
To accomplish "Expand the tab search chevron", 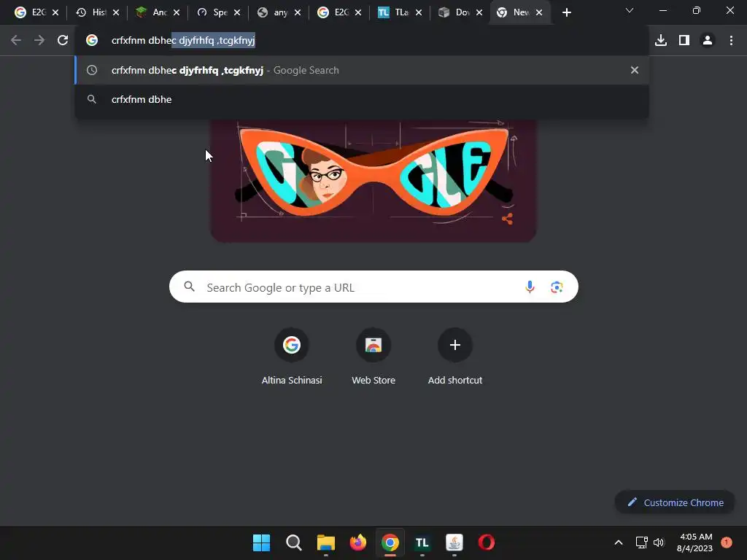I will (x=630, y=10).
